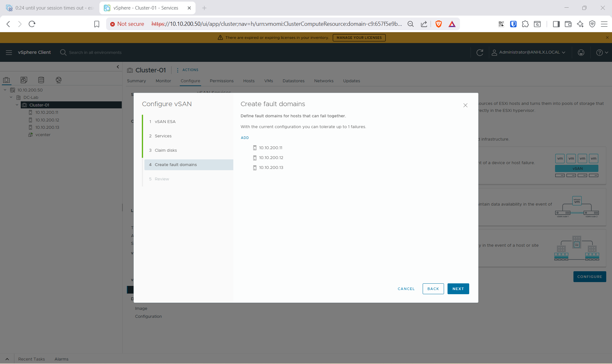Close the Configure vSAN dialog
This screenshot has width=612, height=364.
click(465, 105)
